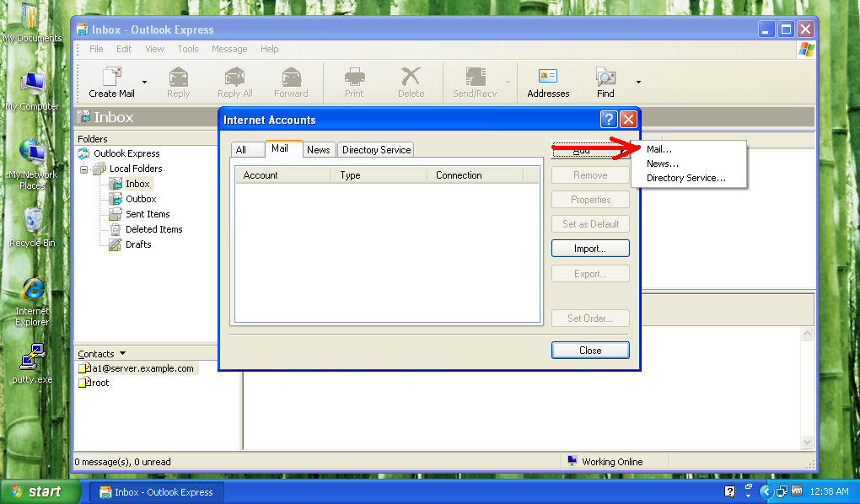Open My Computer desktop icon
The width and height of the screenshot is (860, 504).
click(x=32, y=92)
